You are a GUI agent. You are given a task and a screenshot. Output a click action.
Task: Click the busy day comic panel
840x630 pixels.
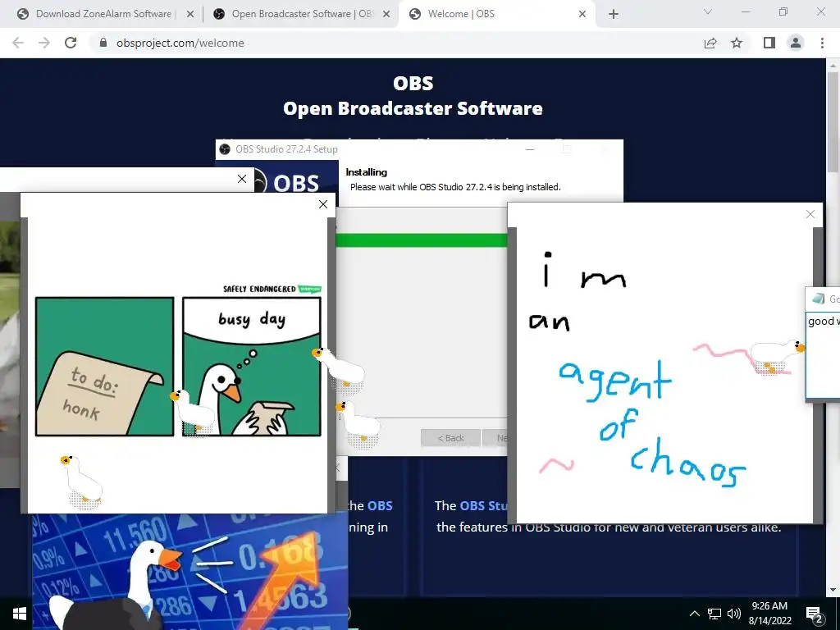(252, 367)
